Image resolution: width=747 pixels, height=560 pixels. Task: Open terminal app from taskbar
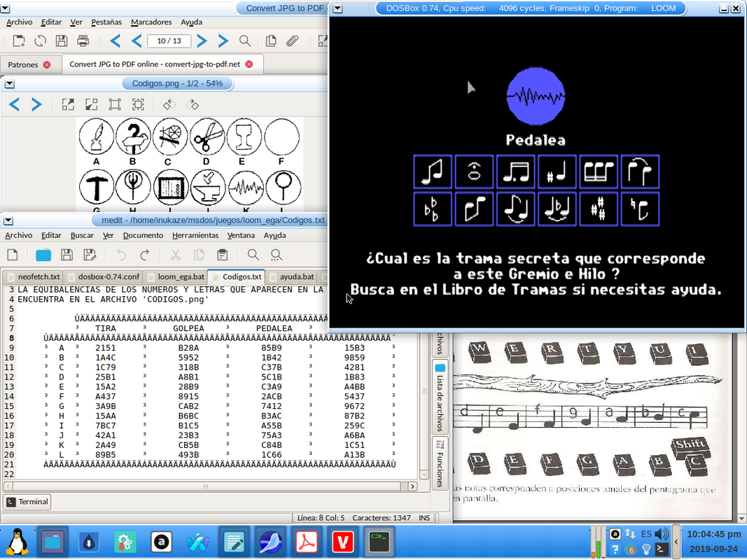click(379, 542)
